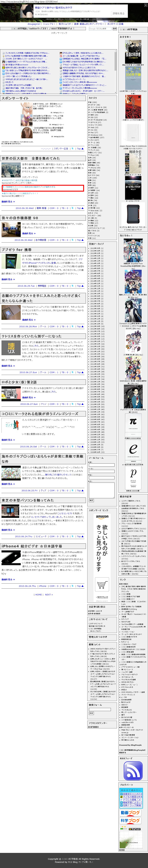Expand the 人工衛星・探査機 category arrow
Screen dimensions: 148x868
(89, 110)
